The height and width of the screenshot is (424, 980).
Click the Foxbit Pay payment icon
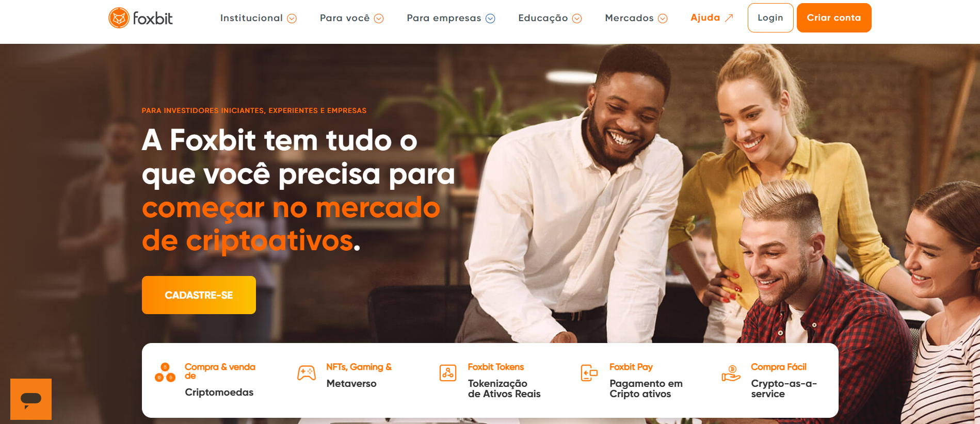point(589,372)
